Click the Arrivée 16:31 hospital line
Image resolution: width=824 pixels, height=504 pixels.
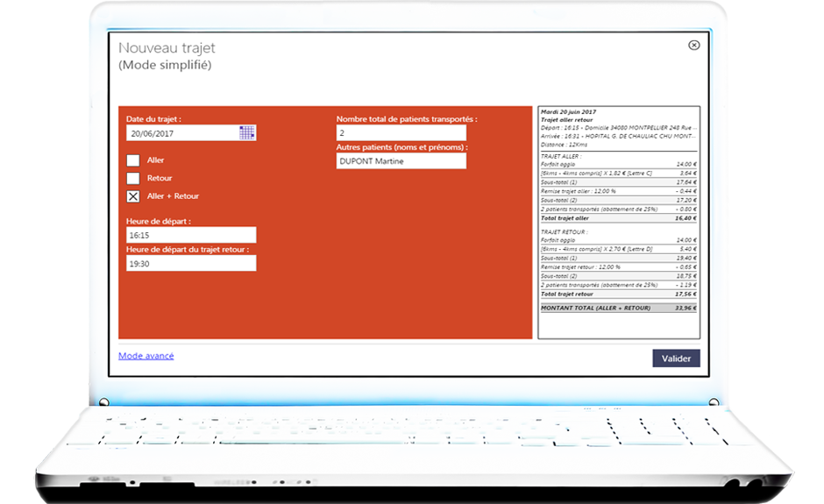(618, 137)
